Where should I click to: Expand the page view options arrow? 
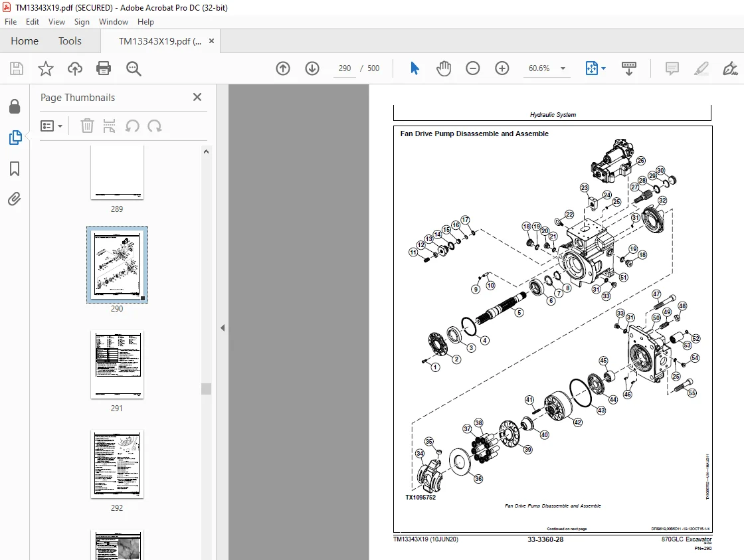(604, 68)
